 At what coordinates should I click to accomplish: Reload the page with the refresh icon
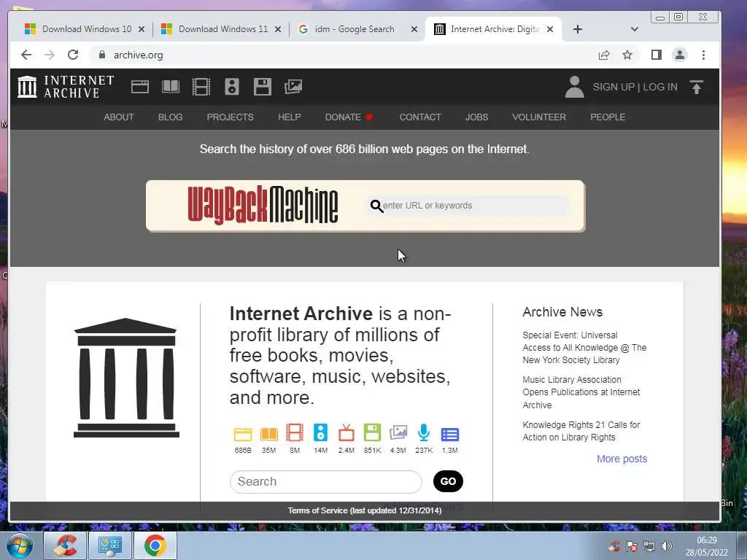pyautogui.click(x=73, y=55)
